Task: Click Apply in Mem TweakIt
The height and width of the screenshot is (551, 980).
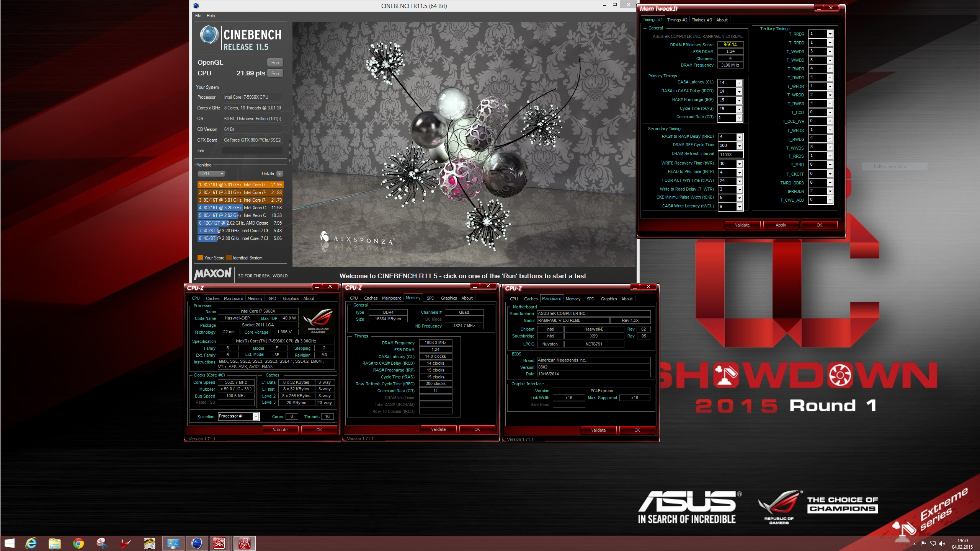Action: (781, 225)
